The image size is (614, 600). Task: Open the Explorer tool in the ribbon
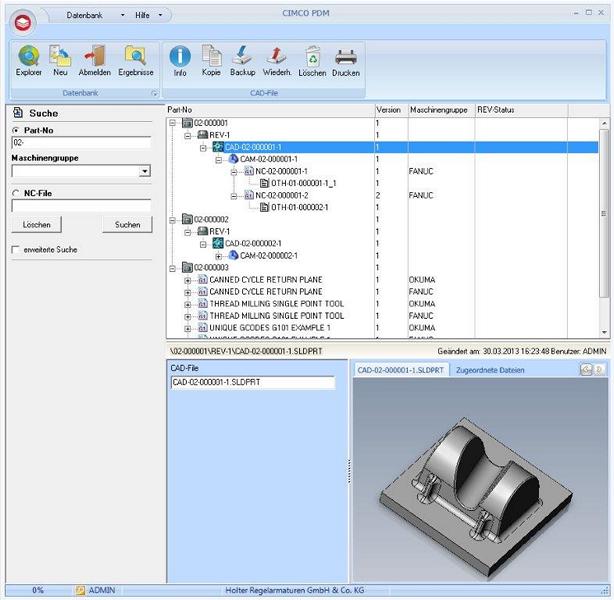29,60
